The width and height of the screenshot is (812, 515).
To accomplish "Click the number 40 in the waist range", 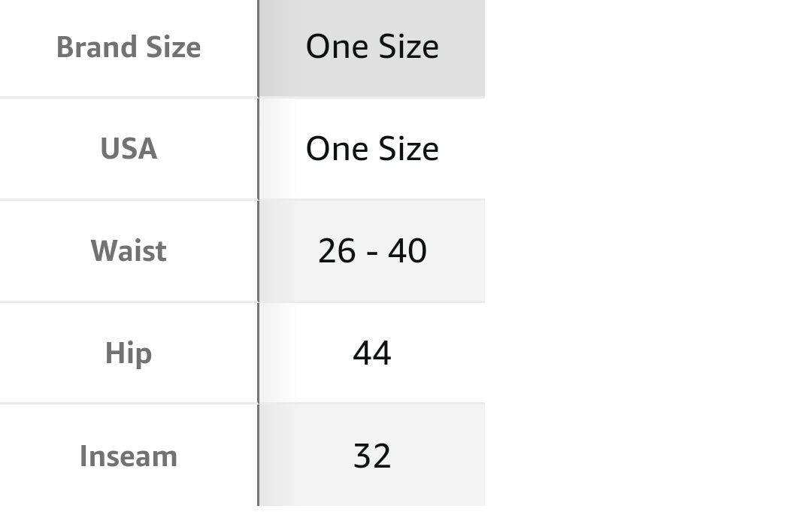I will (x=408, y=251).
